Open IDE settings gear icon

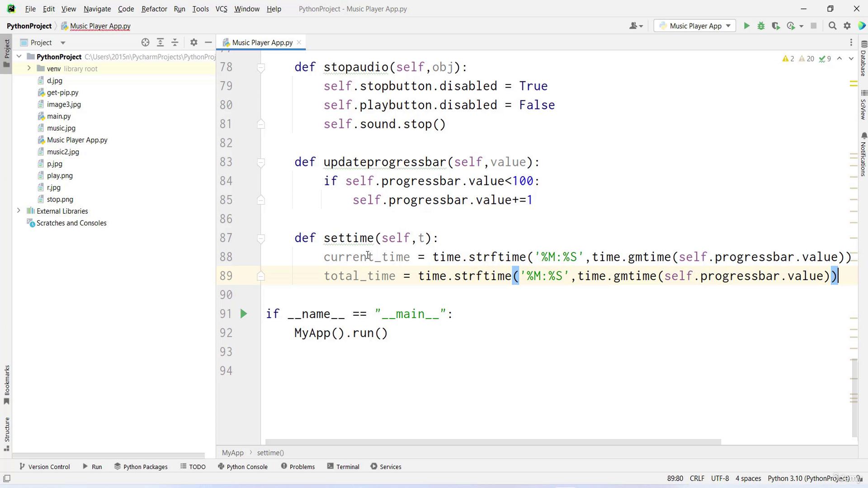coord(847,26)
